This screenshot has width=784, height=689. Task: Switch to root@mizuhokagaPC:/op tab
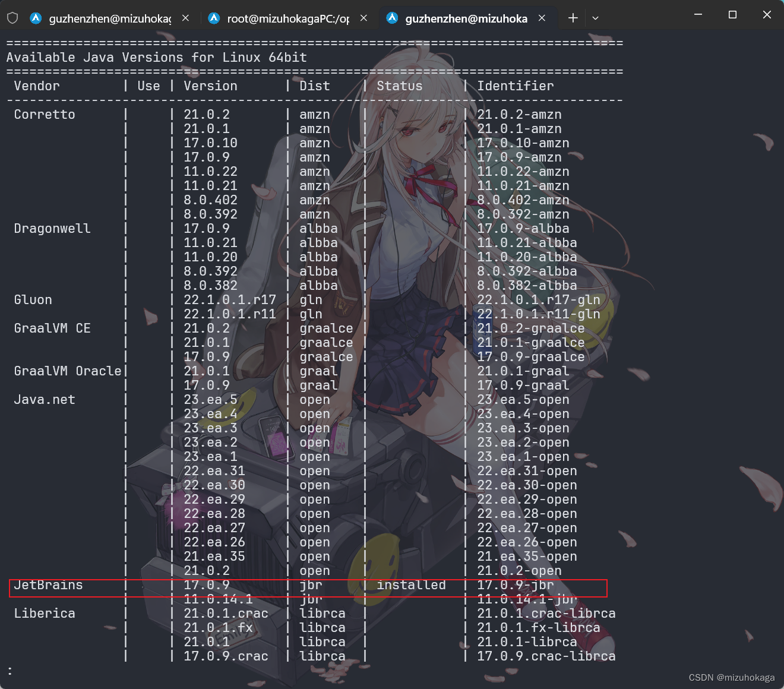click(289, 18)
